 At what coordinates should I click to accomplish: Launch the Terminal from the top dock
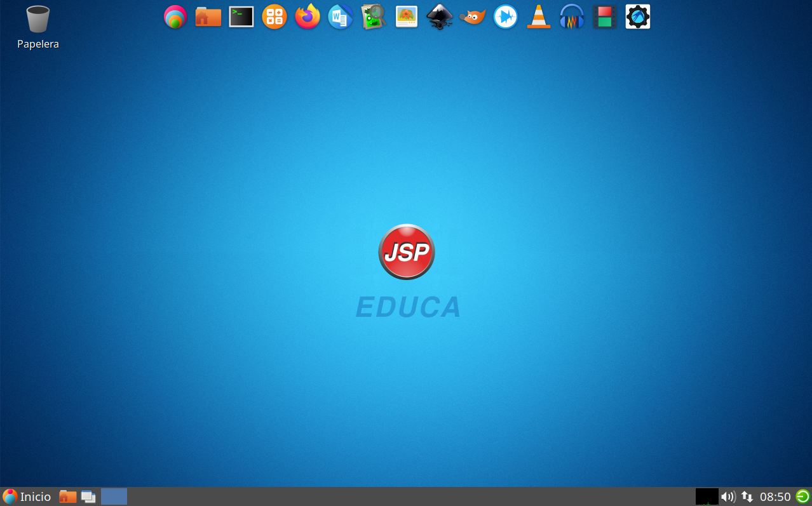(x=241, y=17)
